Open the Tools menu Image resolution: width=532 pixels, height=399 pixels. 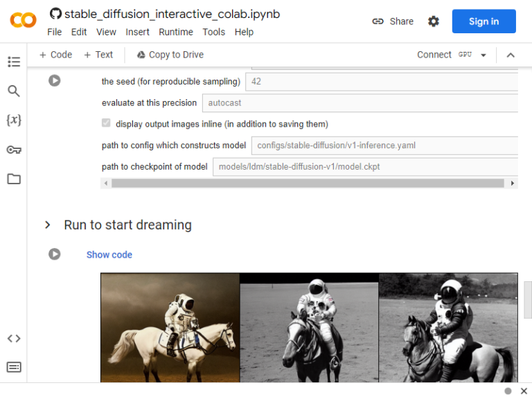point(214,32)
